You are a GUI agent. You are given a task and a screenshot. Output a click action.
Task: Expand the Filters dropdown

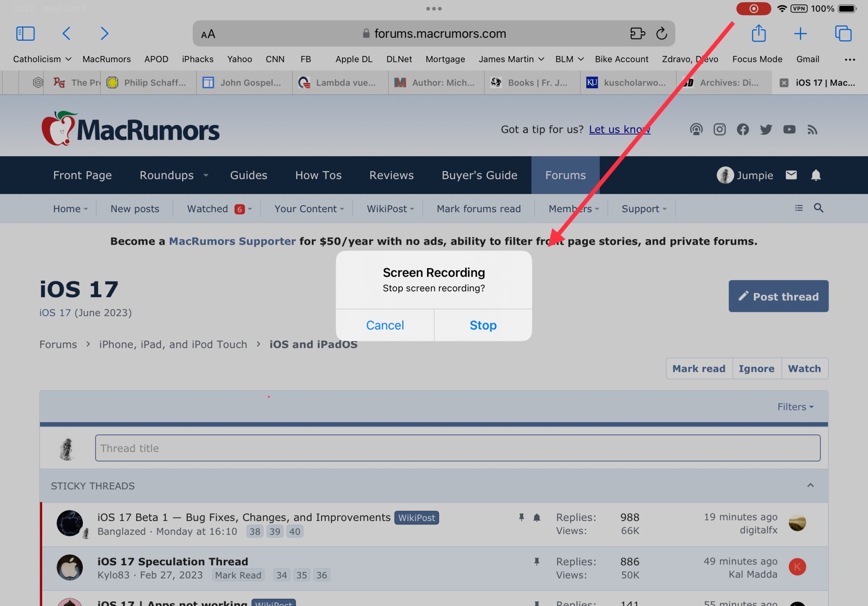[x=795, y=407]
